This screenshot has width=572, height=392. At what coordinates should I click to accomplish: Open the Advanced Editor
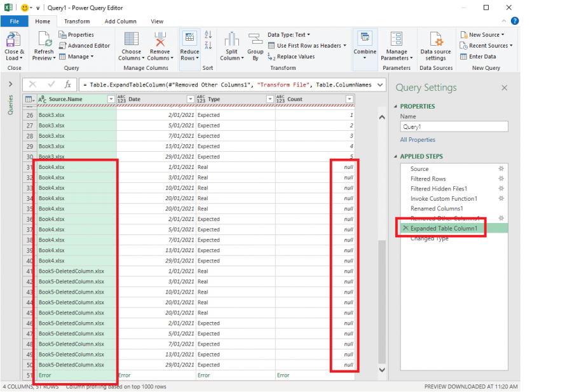click(x=85, y=46)
